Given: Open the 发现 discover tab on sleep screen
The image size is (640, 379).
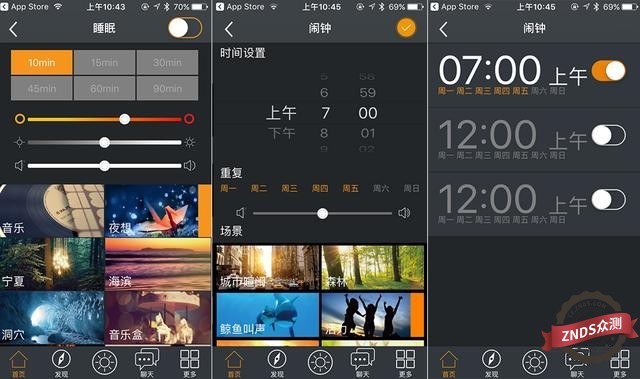Looking at the screenshot, I should 61,363.
